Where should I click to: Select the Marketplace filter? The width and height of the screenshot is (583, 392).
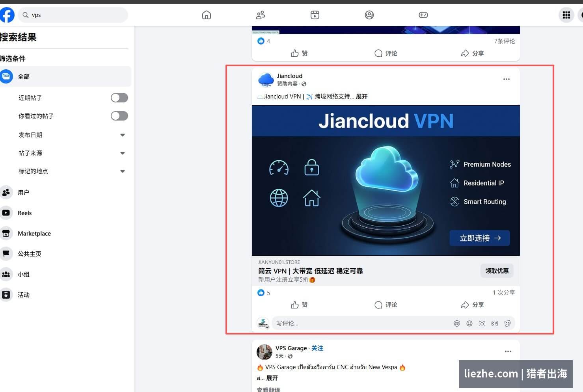[65, 233]
